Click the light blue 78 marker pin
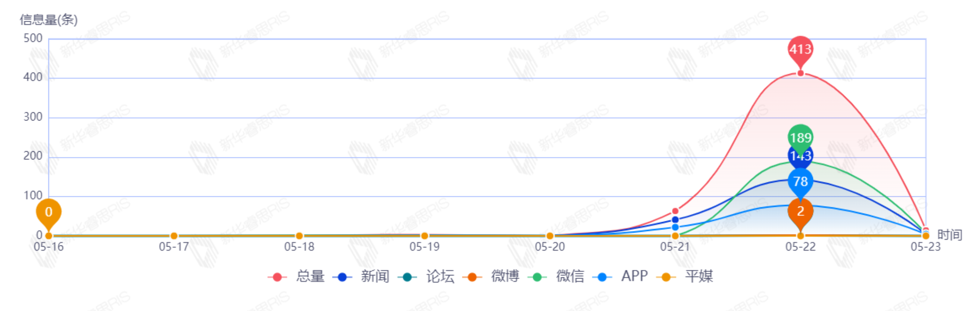The width and height of the screenshot is (980, 311). [x=800, y=181]
